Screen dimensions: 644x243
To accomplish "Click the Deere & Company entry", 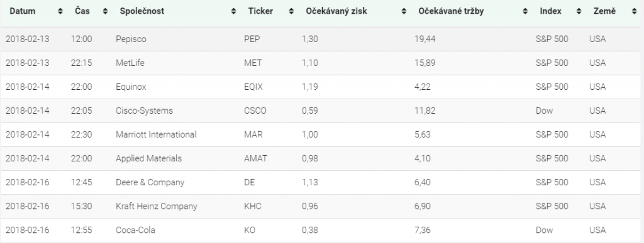I will point(150,182).
